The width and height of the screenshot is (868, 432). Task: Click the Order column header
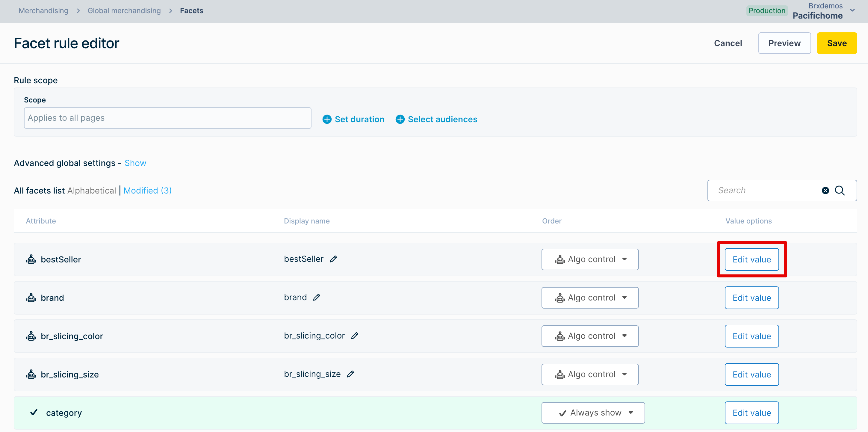click(552, 221)
